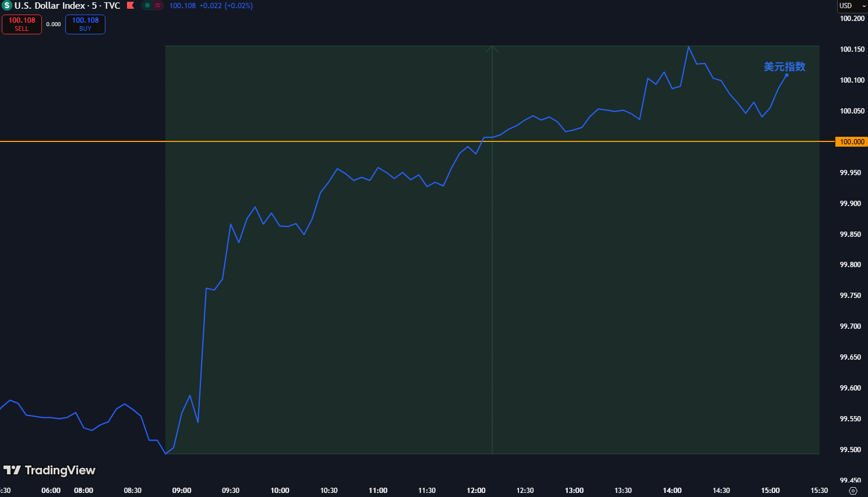Open chart settings hexagon gear icon
This screenshot has width=868, height=497.
(853, 491)
